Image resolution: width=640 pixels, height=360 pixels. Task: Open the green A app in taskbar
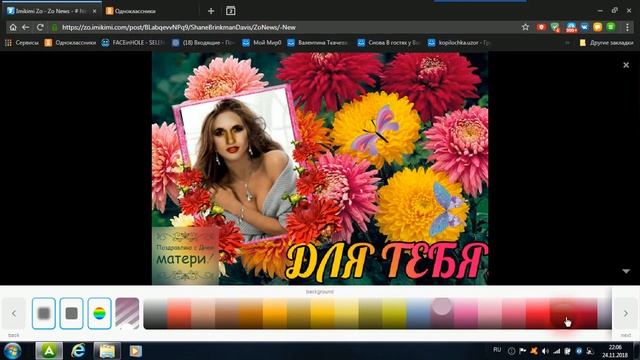(49, 351)
